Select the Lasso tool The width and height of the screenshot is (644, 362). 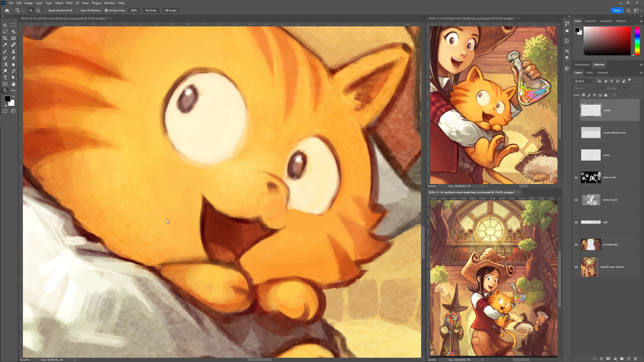tap(5, 32)
